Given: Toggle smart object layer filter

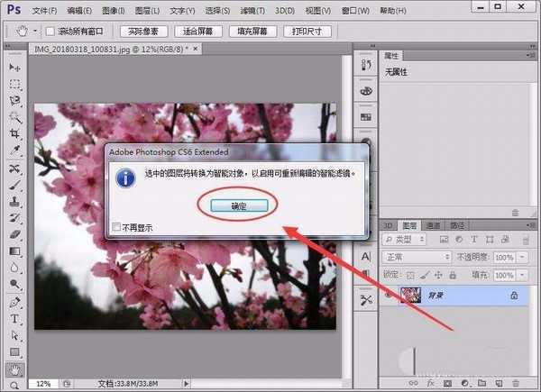Looking at the screenshot, I should (505, 239).
